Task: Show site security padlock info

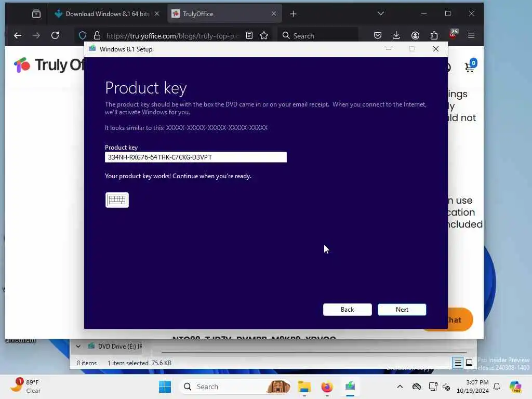Action: click(x=97, y=36)
